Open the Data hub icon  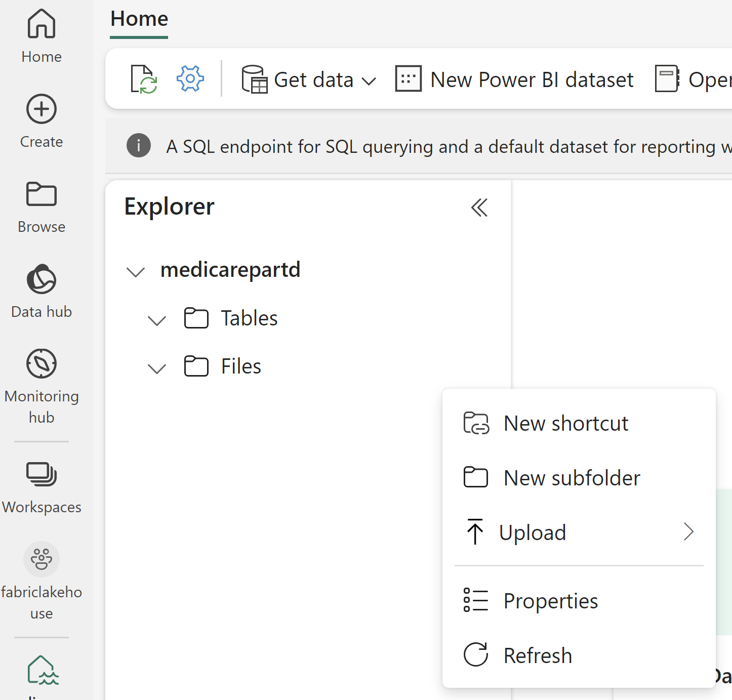(42, 279)
